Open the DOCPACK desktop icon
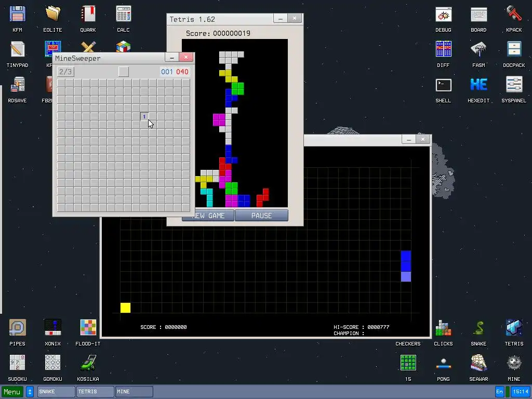Viewport: 532px width, 399px height. click(514, 54)
